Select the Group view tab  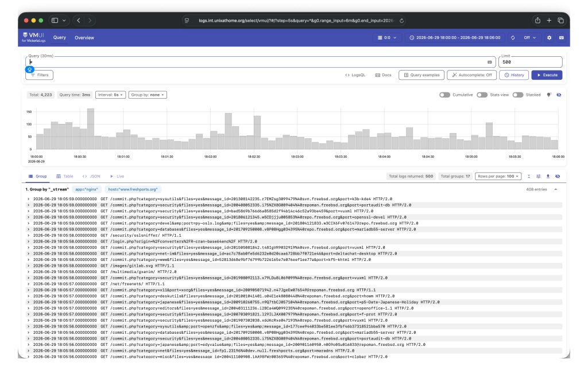point(38,177)
